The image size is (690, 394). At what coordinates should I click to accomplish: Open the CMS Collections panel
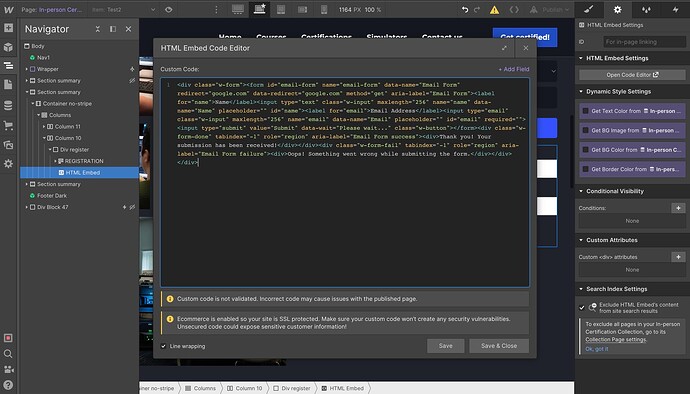tap(8, 106)
